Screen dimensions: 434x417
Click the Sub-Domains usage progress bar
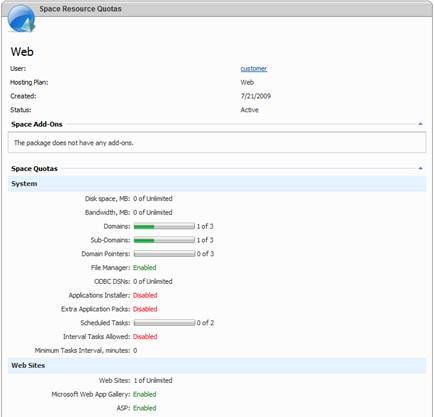coord(164,240)
